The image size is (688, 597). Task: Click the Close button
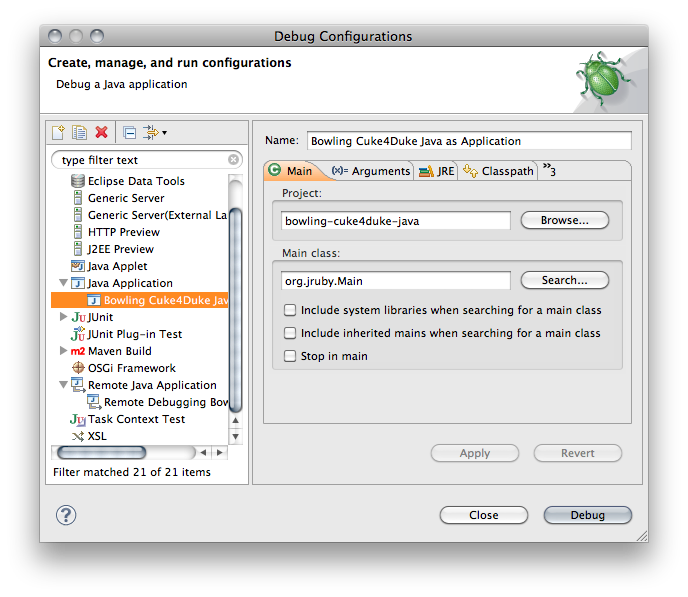(x=484, y=515)
